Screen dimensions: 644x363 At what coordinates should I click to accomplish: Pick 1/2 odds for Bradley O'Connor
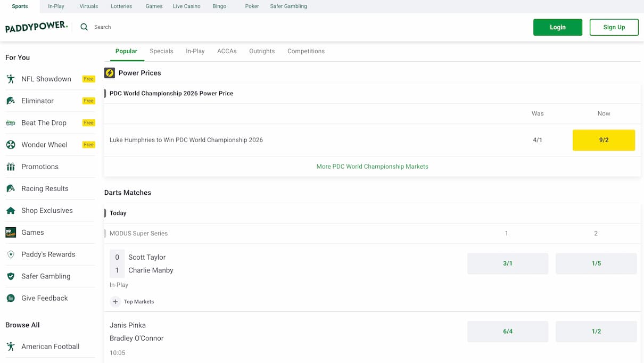596,331
